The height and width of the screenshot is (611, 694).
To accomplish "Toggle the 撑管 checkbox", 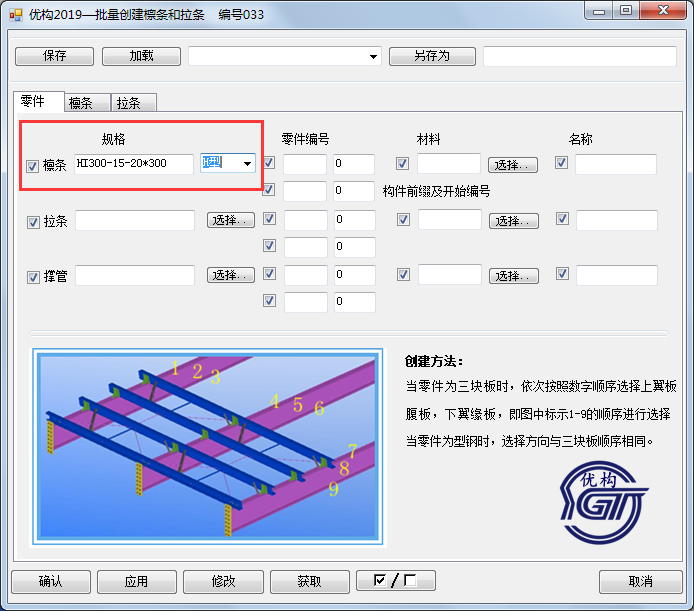I will pos(34,278).
